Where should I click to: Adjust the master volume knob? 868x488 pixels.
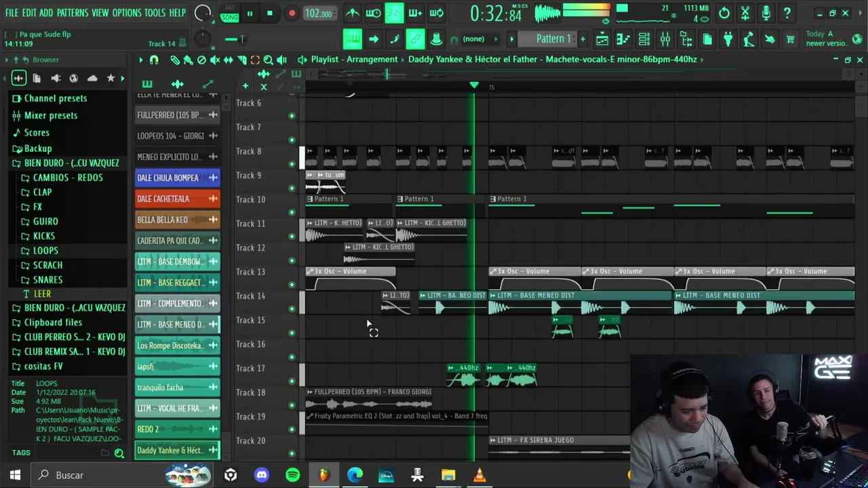[x=202, y=13]
